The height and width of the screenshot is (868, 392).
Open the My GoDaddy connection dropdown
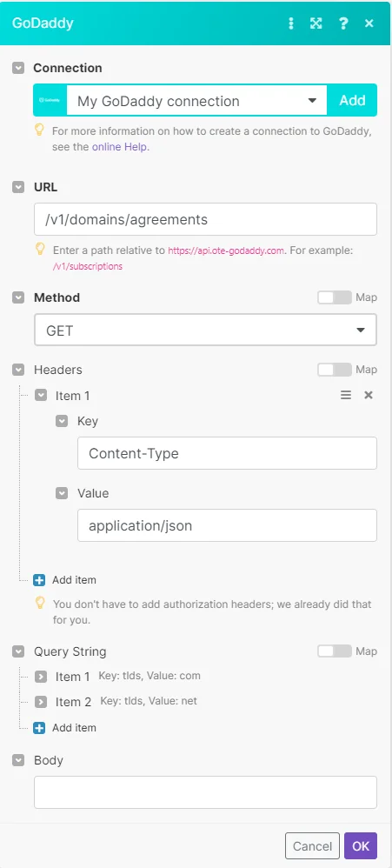(x=196, y=100)
